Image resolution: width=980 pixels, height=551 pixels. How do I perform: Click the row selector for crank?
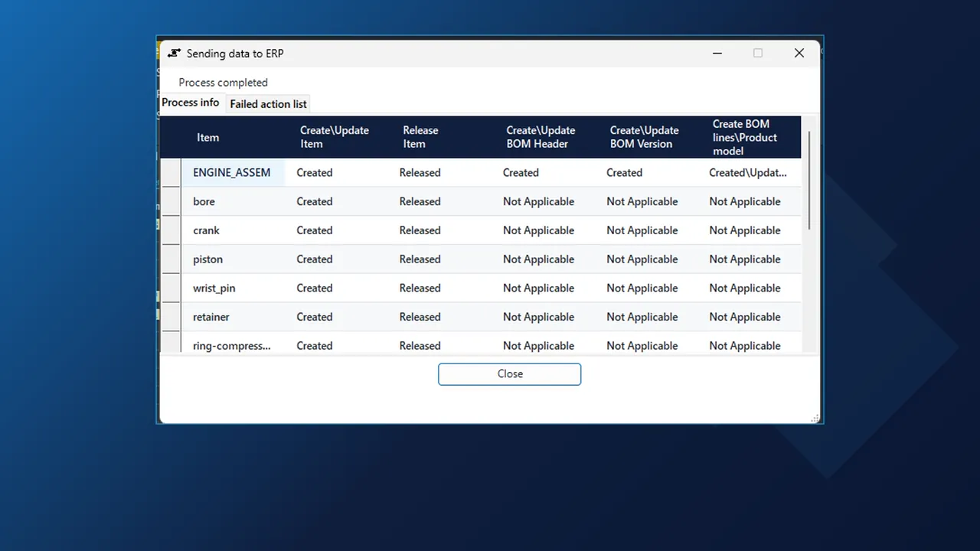(x=171, y=230)
